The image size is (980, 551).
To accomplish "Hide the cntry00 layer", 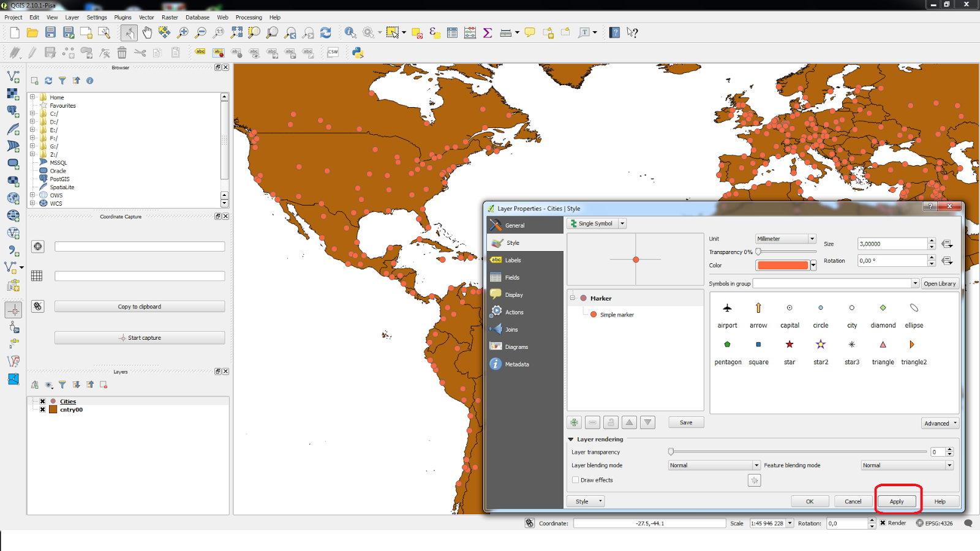I will pyautogui.click(x=42, y=410).
